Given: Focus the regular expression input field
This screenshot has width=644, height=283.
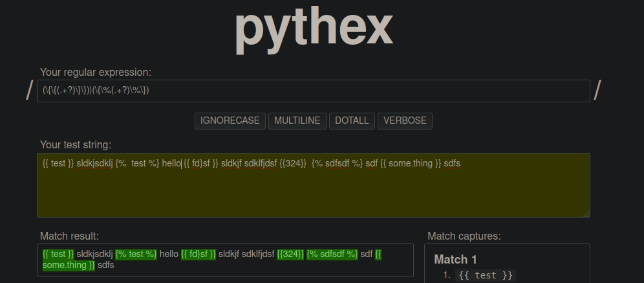Looking at the screenshot, I should pyautogui.click(x=314, y=91).
